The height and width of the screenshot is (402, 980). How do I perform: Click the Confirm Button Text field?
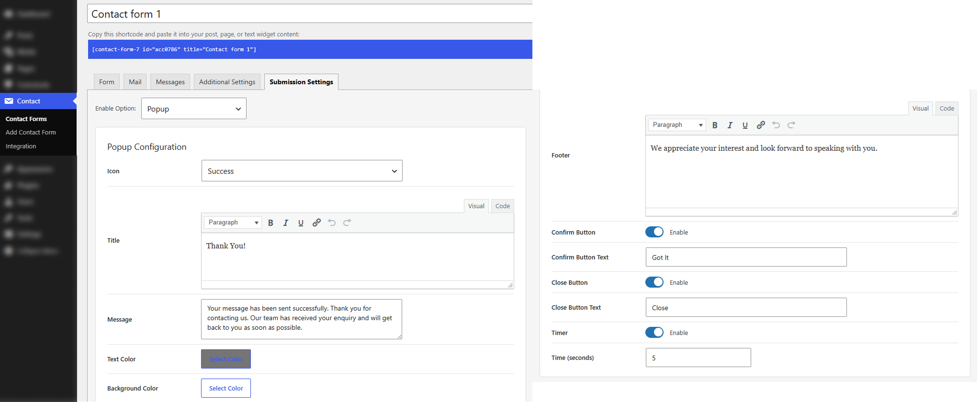point(746,257)
